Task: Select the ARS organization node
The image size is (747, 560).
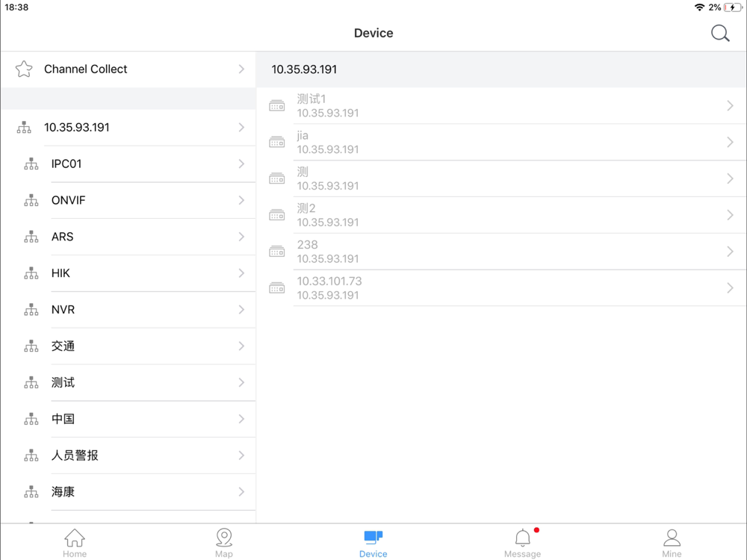Action: pos(63,237)
